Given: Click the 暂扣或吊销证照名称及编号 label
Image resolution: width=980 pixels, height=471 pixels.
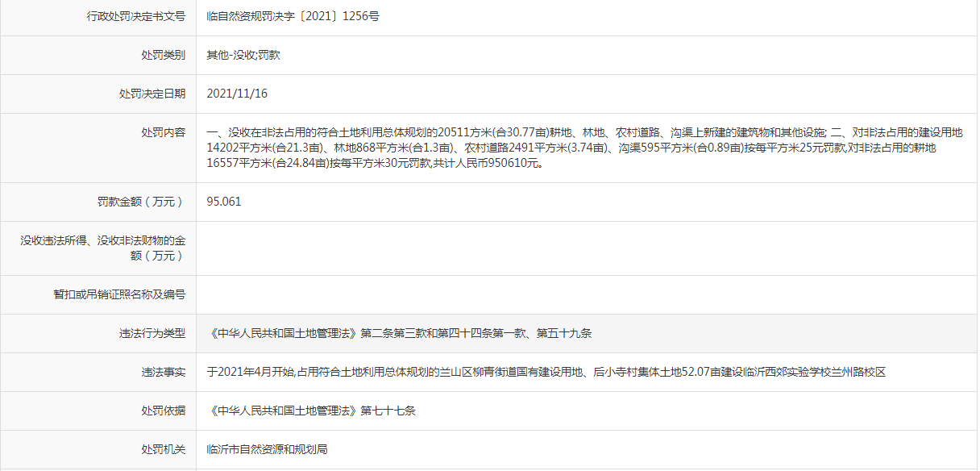Looking at the screenshot, I should (118, 294).
